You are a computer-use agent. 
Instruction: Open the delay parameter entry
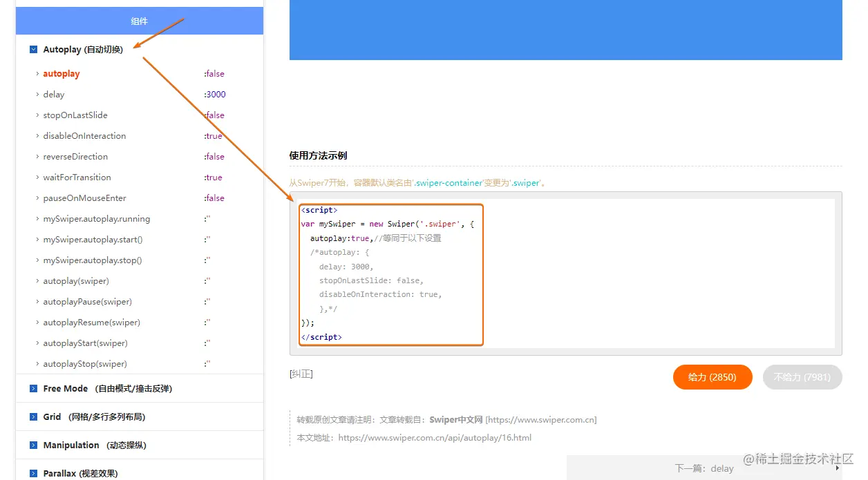coord(53,95)
